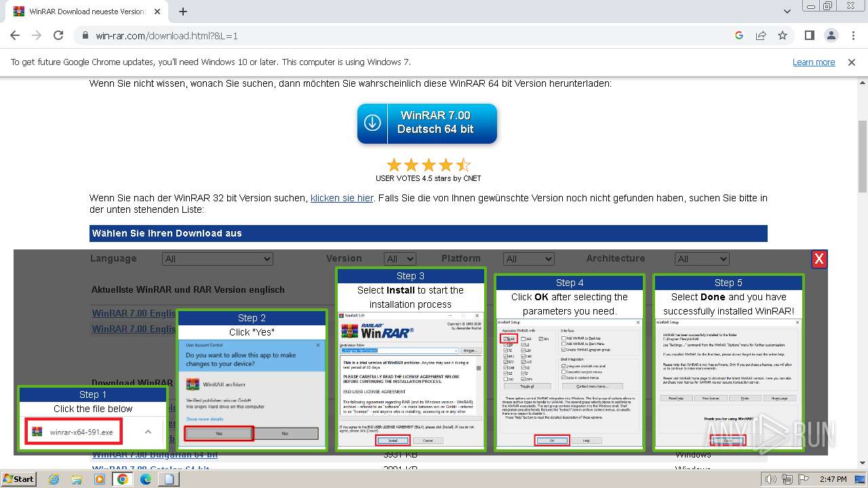This screenshot has height=488, width=868.
Task: Click the CNET star rating graphic
Action: [429, 165]
